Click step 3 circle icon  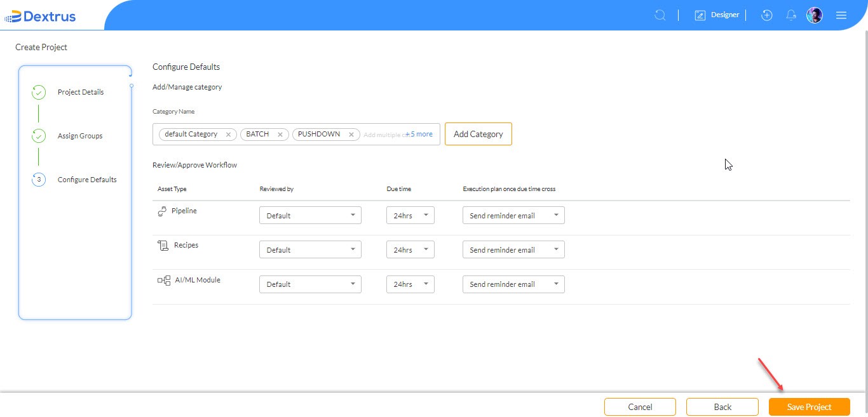39,180
